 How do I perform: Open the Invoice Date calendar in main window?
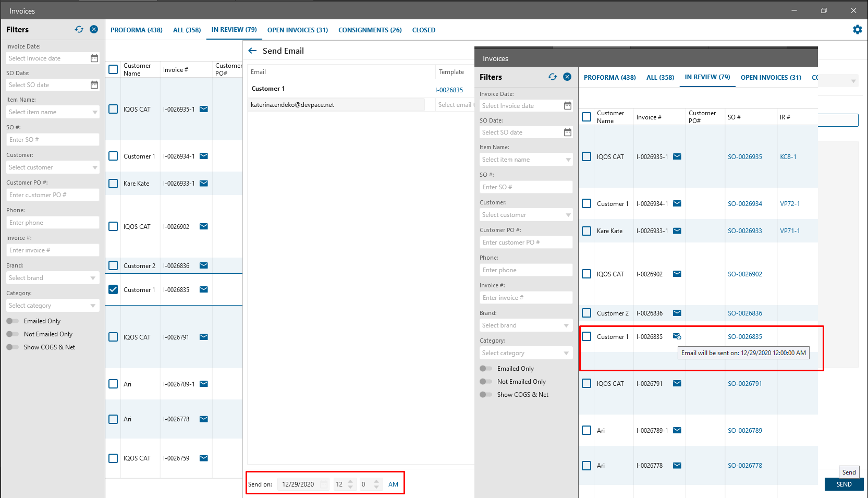click(x=94, y=58)
